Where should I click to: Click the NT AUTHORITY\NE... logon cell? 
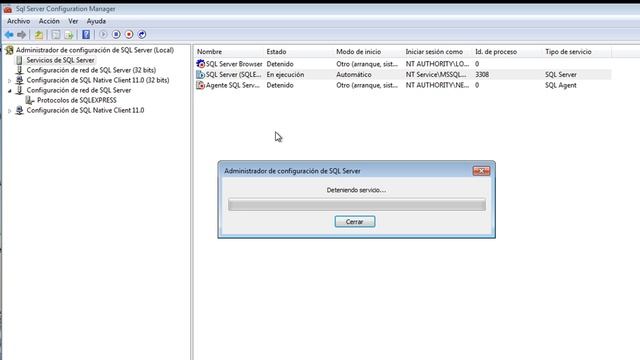(437, 85)
